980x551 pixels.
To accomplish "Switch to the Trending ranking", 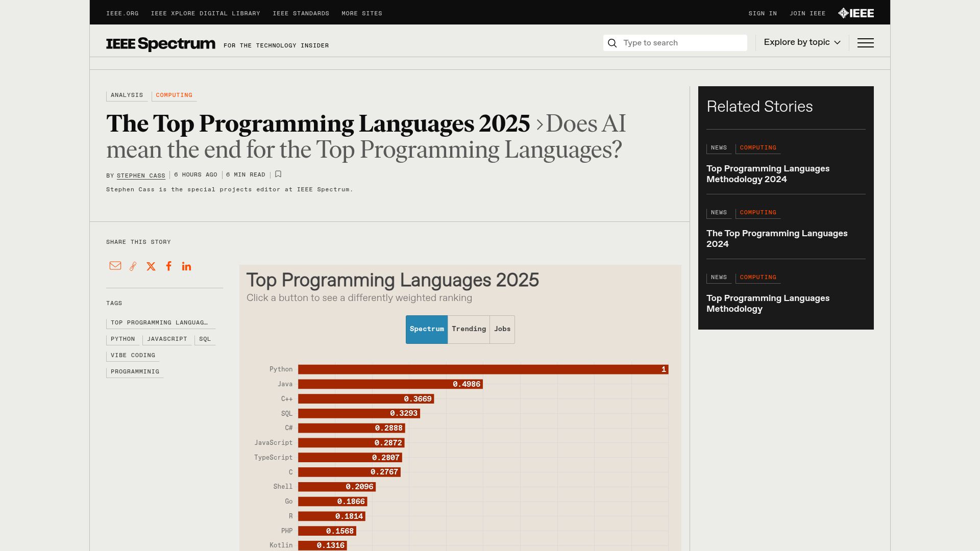I will (x=469, y=330).
